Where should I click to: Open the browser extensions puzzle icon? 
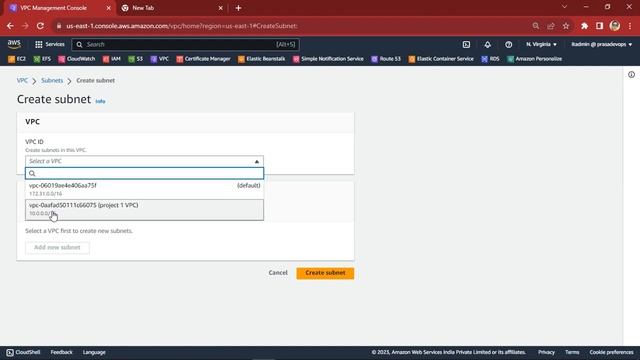(x=584, y=26)
